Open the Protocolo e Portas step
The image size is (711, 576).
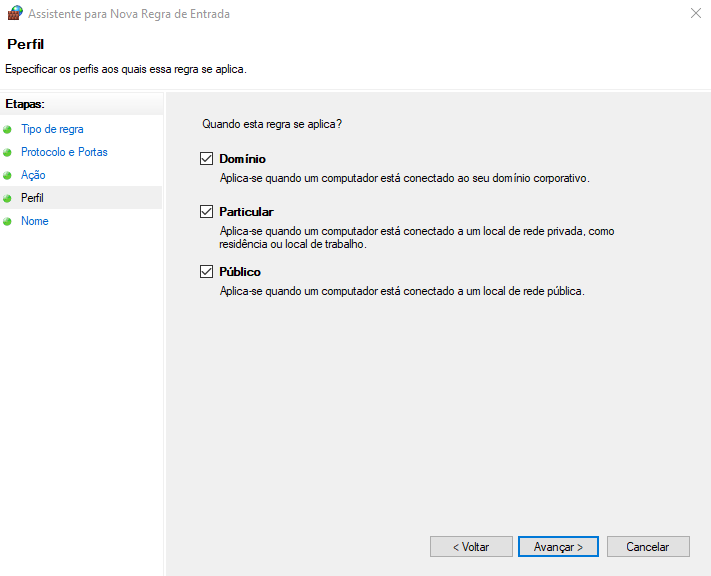[64, 153]
